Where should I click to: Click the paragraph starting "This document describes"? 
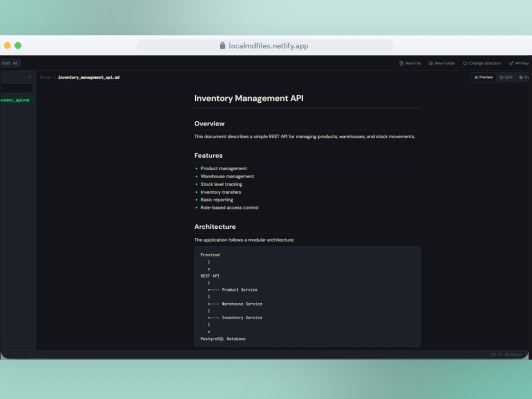pos(305,137)
